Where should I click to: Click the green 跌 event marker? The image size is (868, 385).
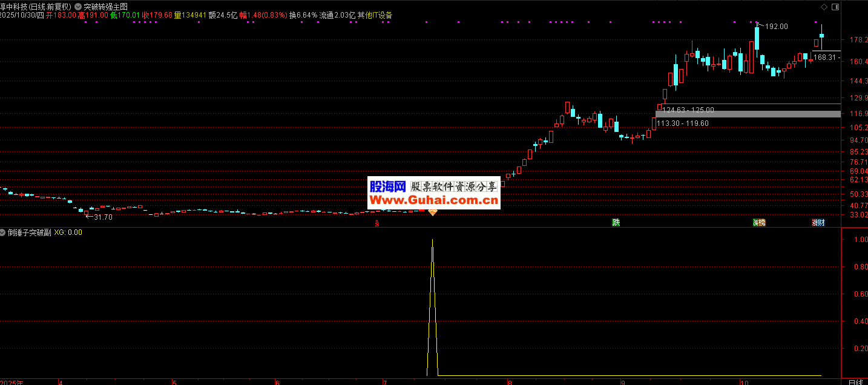(616, 222)
